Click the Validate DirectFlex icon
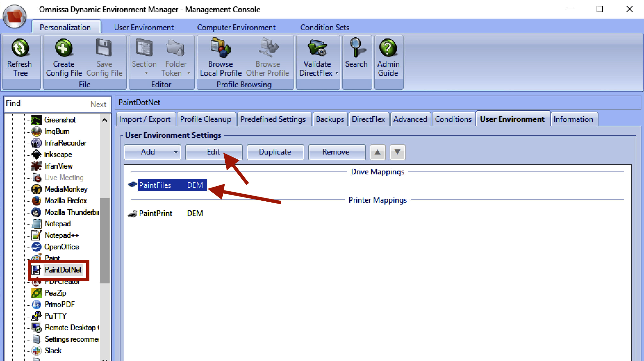Screen dimensions: 644x361 point(317,48)
